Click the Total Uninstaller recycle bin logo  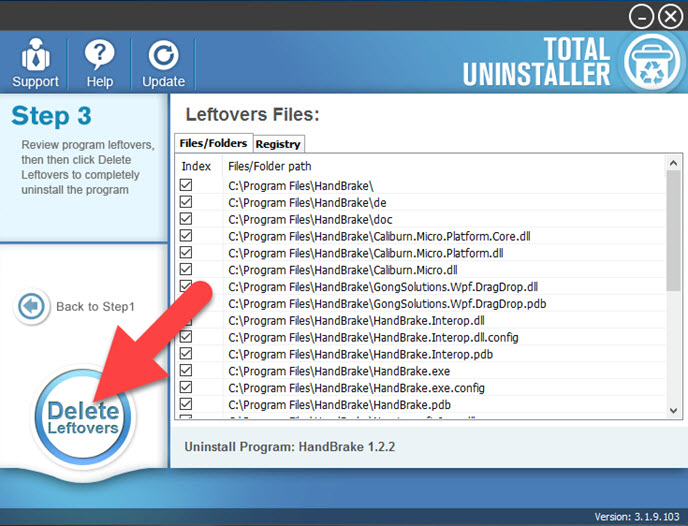point(652,62)
